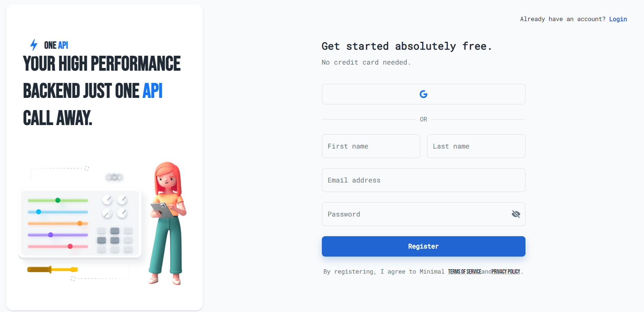Image resolution: width=644 pixels, height=312 pixels.
Task: Open the Login link
Action: coord(618,19)
